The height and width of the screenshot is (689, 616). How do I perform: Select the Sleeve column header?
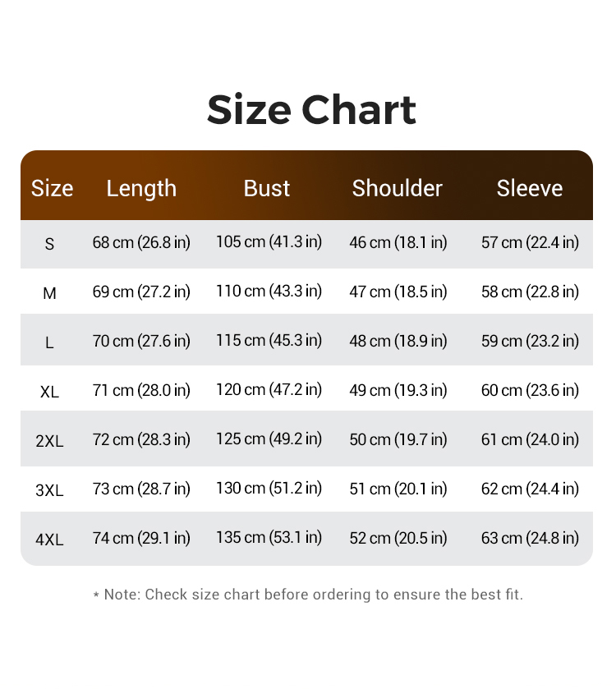pyautogui.click(x=530, y=188)
